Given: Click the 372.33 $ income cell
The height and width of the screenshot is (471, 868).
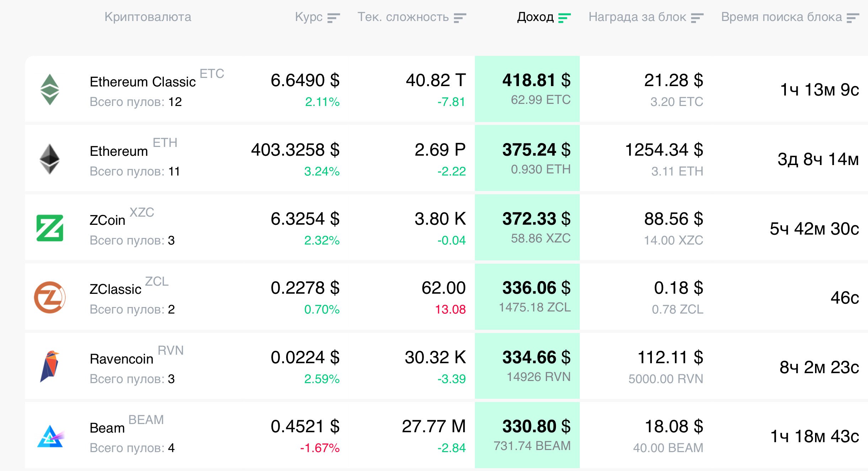Looking at the screenshot, I should click(527, 227).
